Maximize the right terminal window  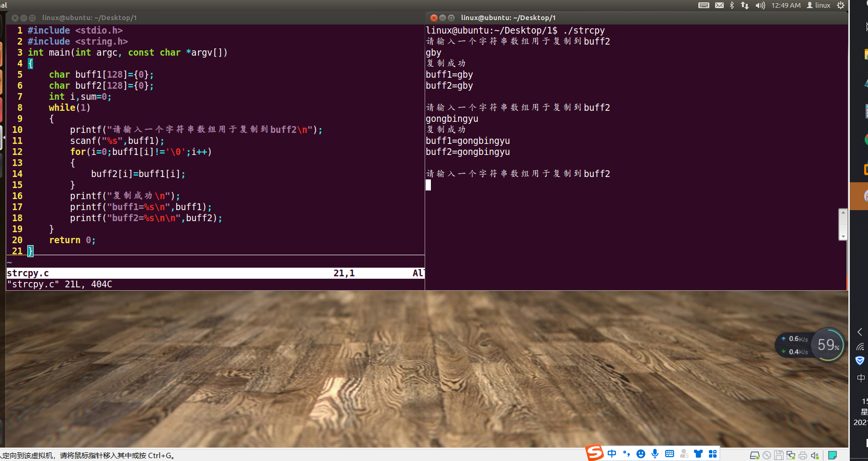click(451, 18)
